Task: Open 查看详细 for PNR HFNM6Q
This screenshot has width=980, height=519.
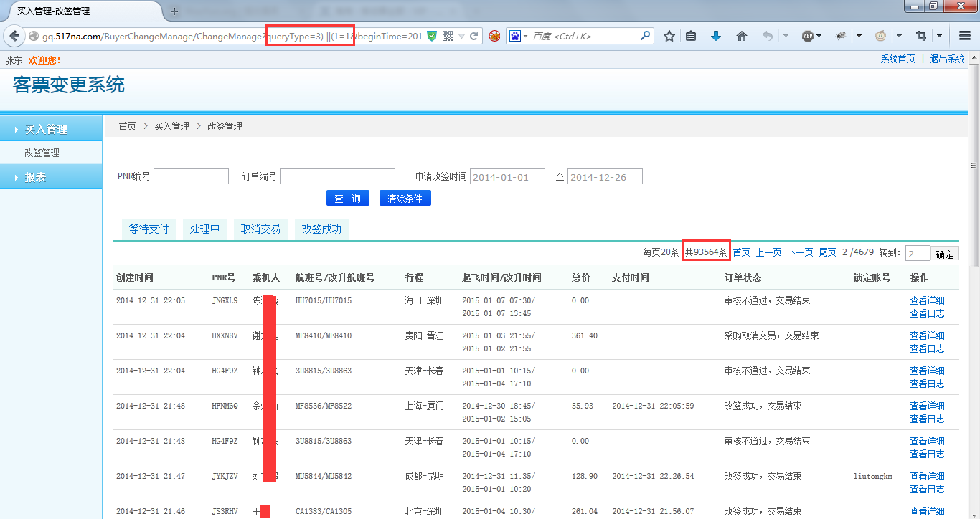Action: click(927, 406)
